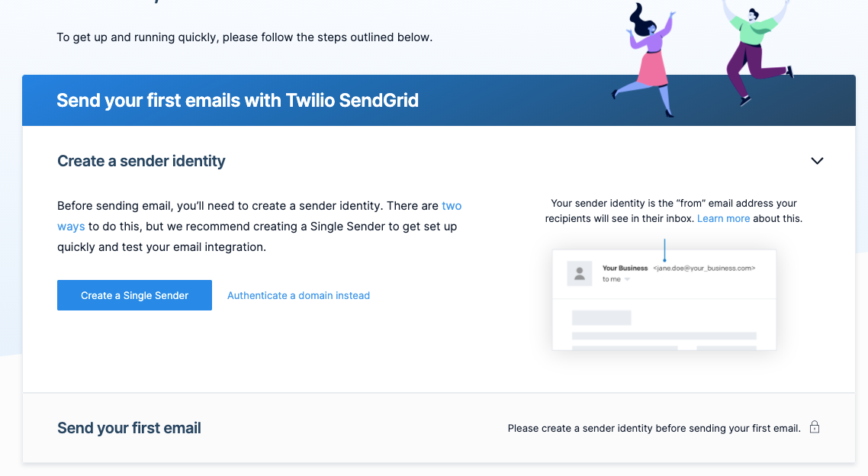Click the Your Business sender name
The image size is (868, 476).
(x=625, y=268)
